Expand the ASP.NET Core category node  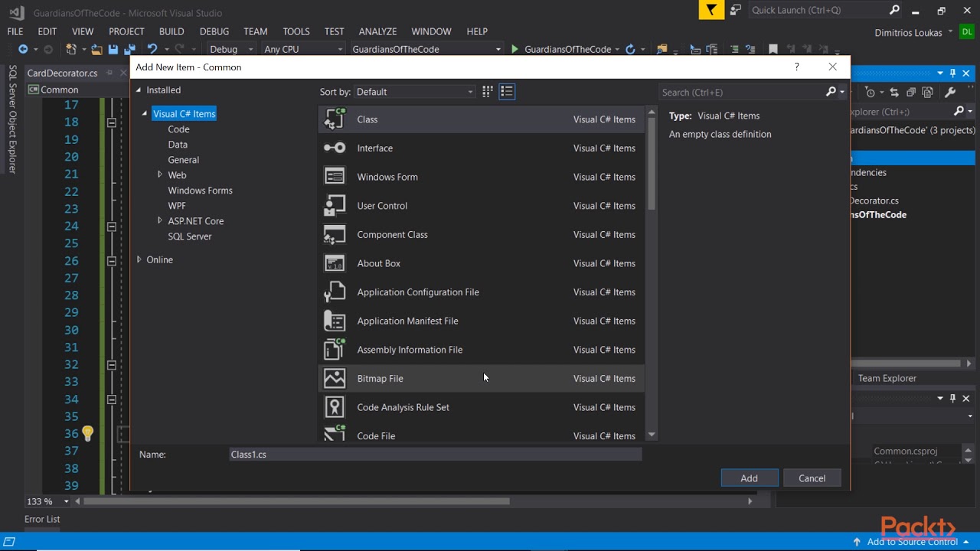(x=159, y=220)
